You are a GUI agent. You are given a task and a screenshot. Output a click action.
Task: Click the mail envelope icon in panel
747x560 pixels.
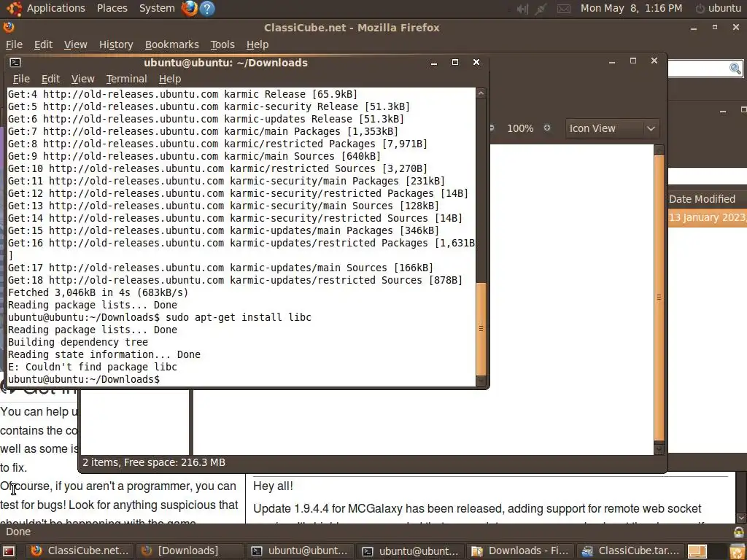pyautogui.click(x=564, y=9)
